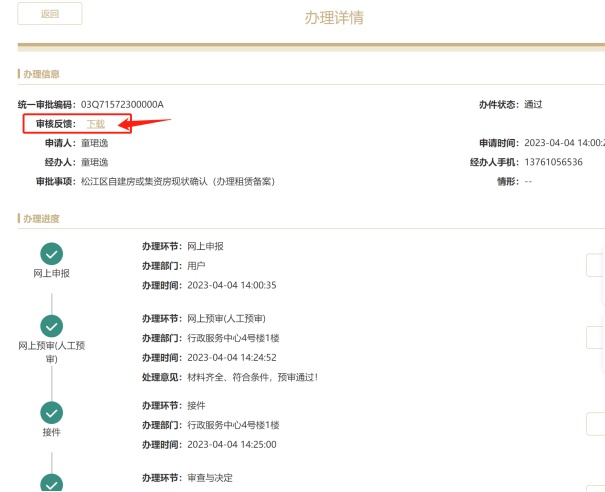
Task: Select the 接件 step label under checkmark
Action: point(51,432)
